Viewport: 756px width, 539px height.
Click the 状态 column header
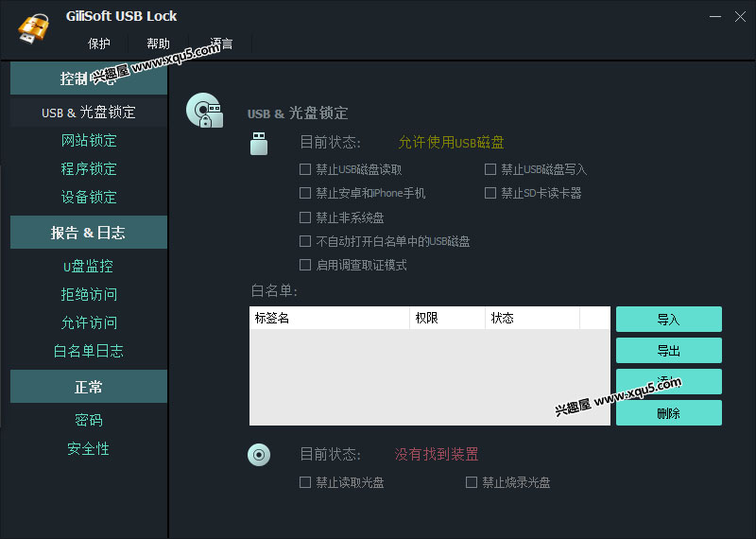click(x=532, y=318)
